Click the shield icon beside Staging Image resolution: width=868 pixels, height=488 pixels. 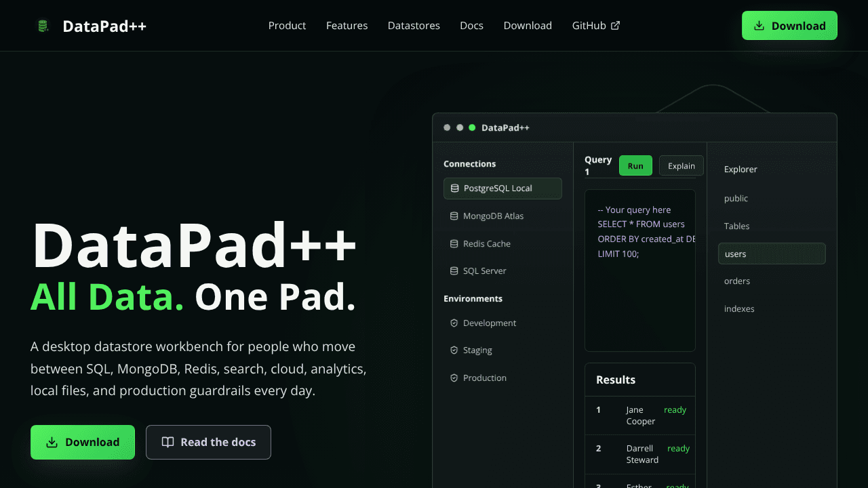tap(454, 350)
